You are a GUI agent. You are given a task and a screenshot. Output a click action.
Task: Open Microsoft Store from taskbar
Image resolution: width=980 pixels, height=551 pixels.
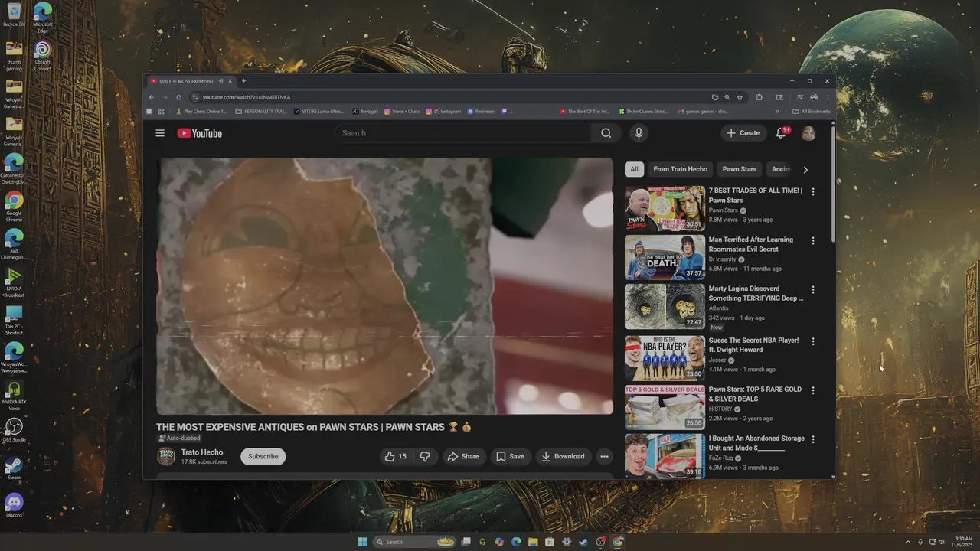click(550, 542)
